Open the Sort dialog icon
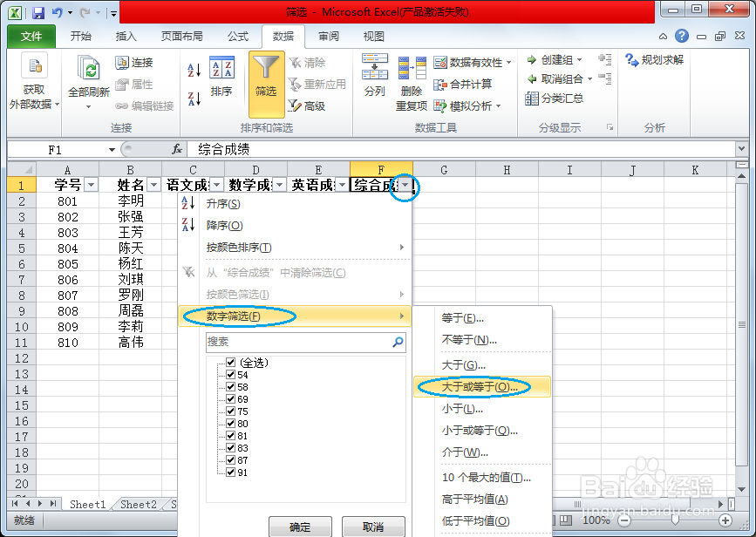 [x=221, y=67]
